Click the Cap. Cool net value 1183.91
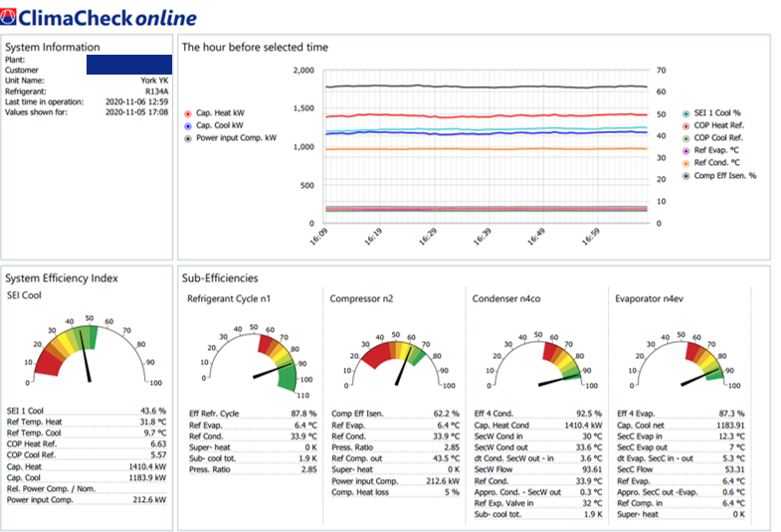Viewport: 781px width, 532px height. click(x=730, y=426)
